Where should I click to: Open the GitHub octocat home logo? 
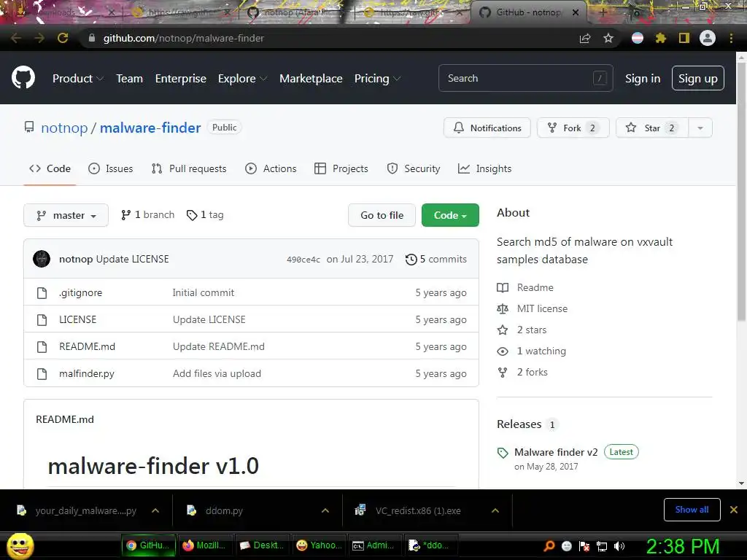[x=23, y=78]
